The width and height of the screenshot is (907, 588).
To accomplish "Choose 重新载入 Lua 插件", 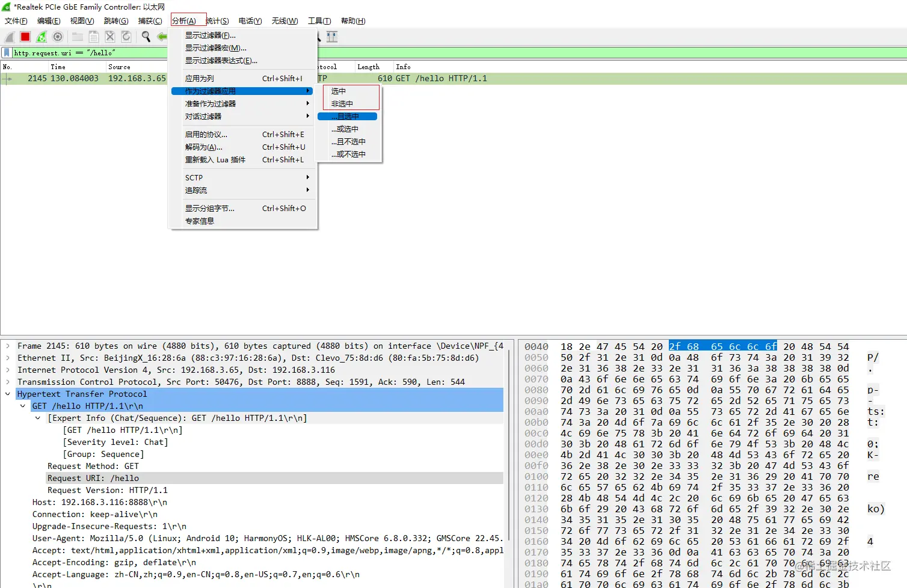I will [x=242, y=159].
